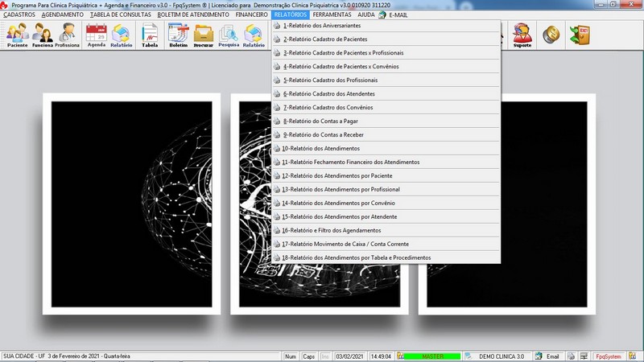Choose 11-Relatório Fechamento Financeiro dos Atendimentos
The width and height of the screenshot is (644, 362).
pos(386,162)
